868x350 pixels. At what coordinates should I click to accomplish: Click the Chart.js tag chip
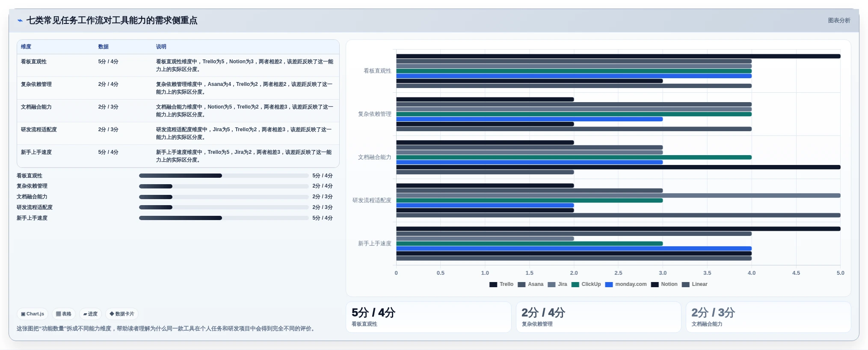coord(33,314)
